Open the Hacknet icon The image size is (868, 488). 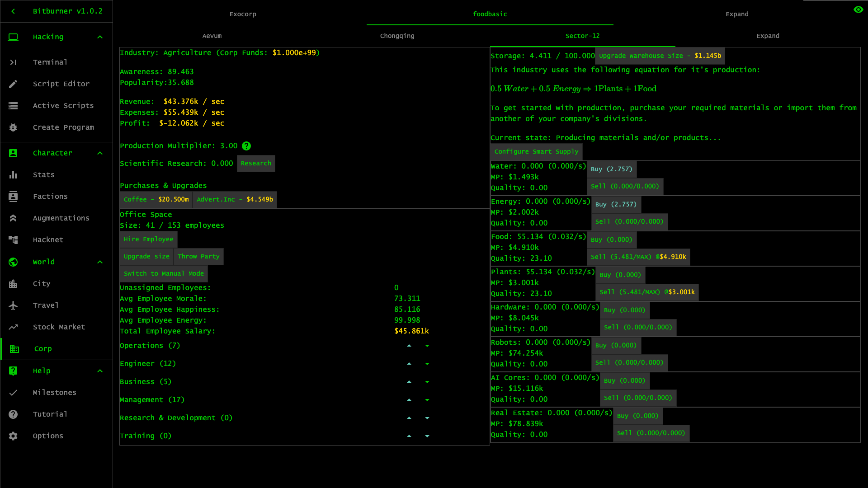tap(13, 240)
